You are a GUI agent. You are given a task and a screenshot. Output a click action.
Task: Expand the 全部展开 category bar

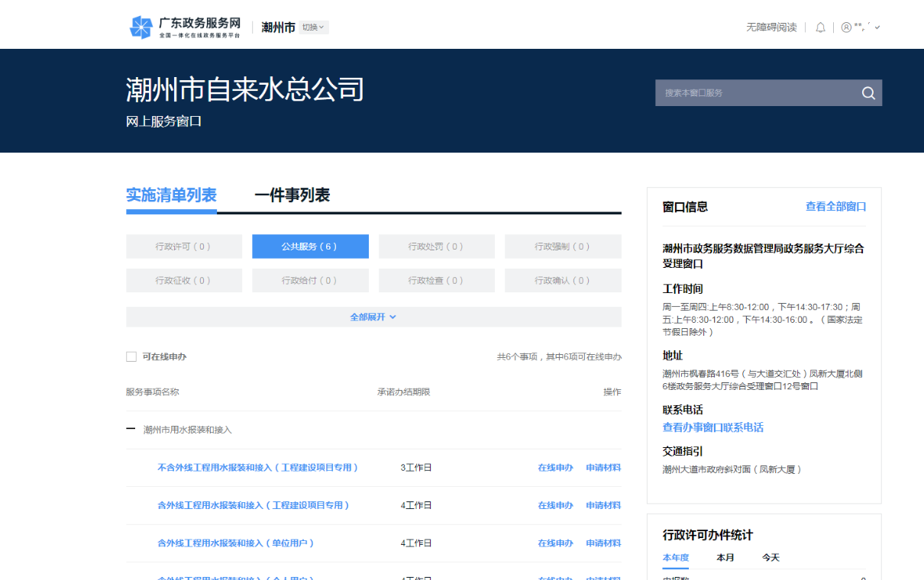tap(373, 317)
